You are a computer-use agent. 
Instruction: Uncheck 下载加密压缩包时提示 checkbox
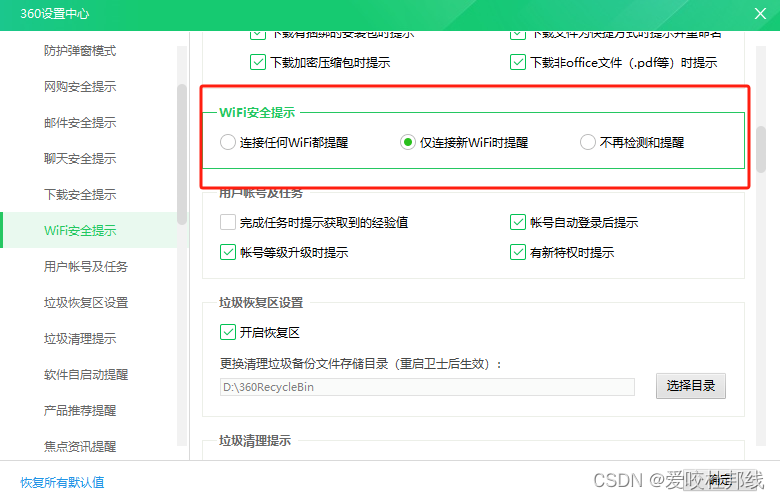click(258, 63)
